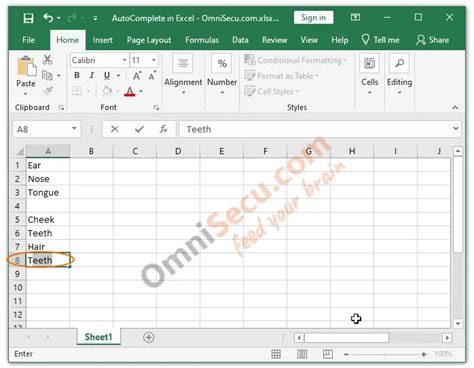Open Conditional Formatting menu
Screen dimensions: 474x368
click(x=295, y=60)
